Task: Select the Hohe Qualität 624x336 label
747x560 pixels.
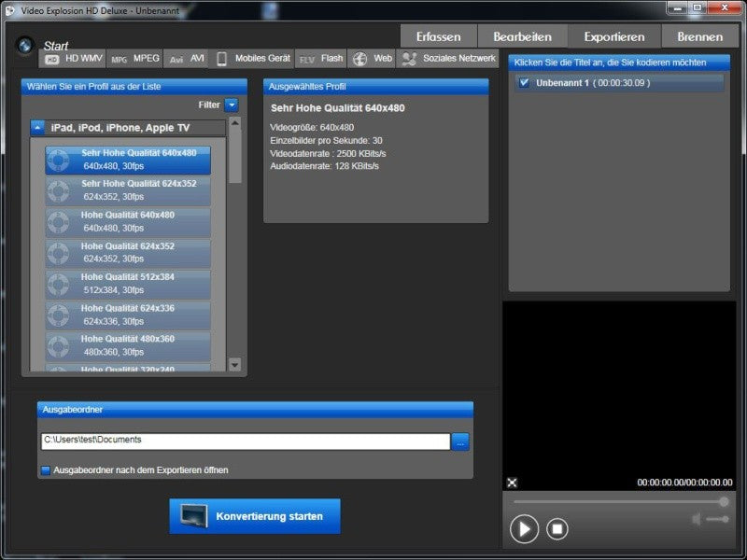Action: click(x=128, y=309)
